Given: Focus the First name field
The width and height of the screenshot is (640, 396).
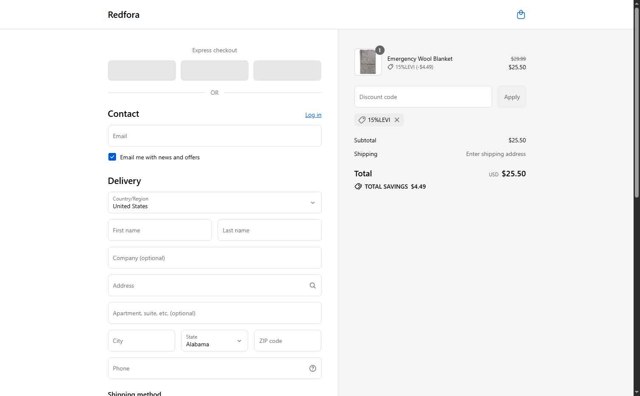Looking at the screenshot, I should 160,230.
